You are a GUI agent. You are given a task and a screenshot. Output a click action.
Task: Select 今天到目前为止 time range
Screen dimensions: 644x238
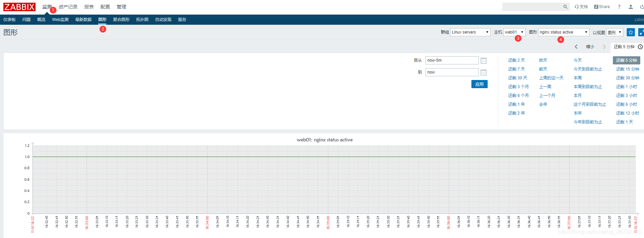coord(588,69)
